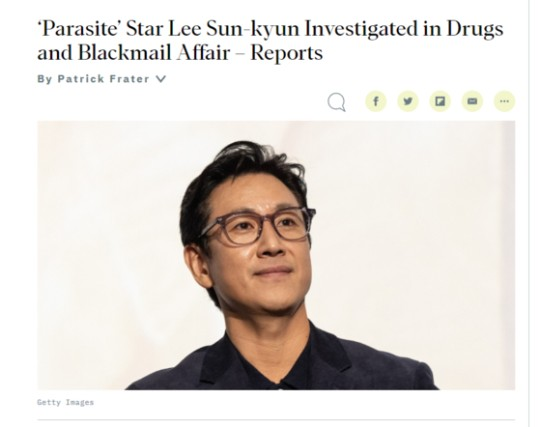Click the Getty Images photo credit
The width and height of the screenshot is (540, 427).
tap(65, 402)
